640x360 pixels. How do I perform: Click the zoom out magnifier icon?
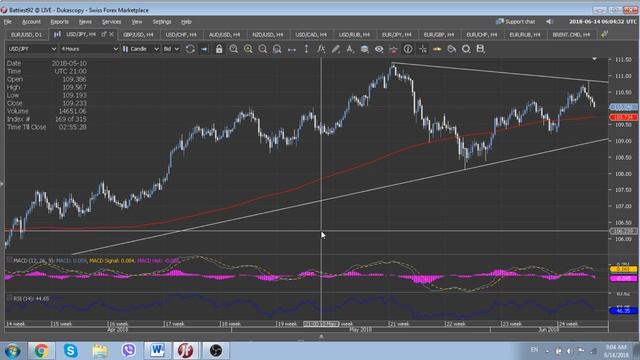click(x=262, y=49)
